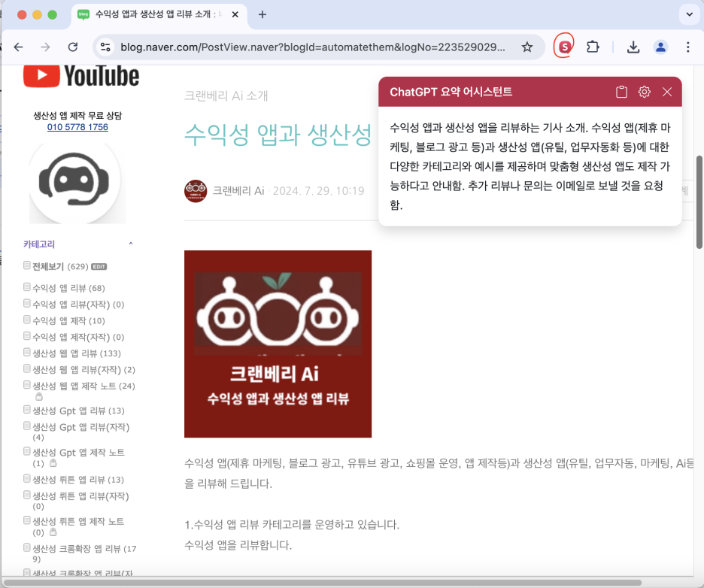Image resolution: width=704 pixels, height=588 pixels.
Task: Click the lock icon under 생산성 웹 앱 제작 노트
Action: pos(39,396)
